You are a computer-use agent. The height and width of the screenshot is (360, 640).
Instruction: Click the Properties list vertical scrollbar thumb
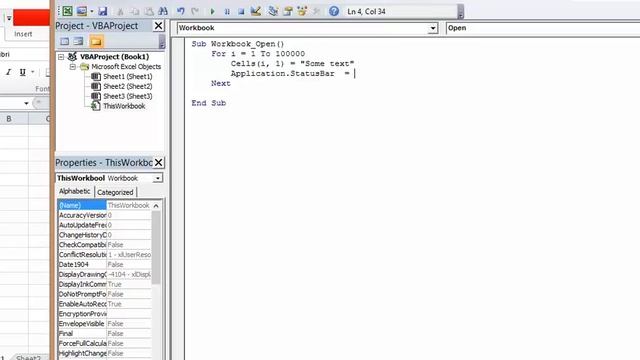156,247
